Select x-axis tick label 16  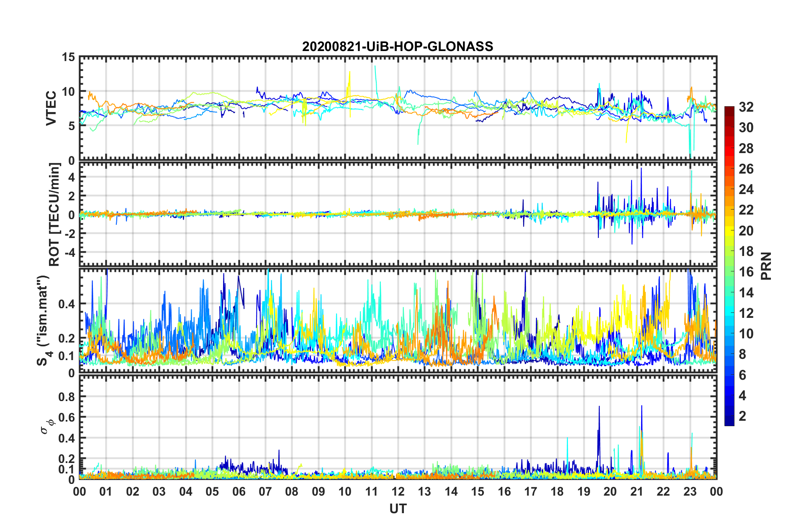pos(504,491)
